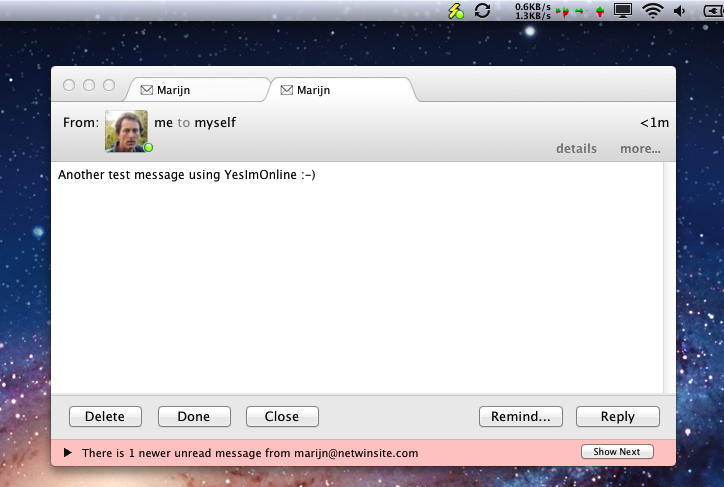This screenshot has height=487, width=724.
Task: Open the display monitor menu bar icon
Action: click(x=622, y=10)
